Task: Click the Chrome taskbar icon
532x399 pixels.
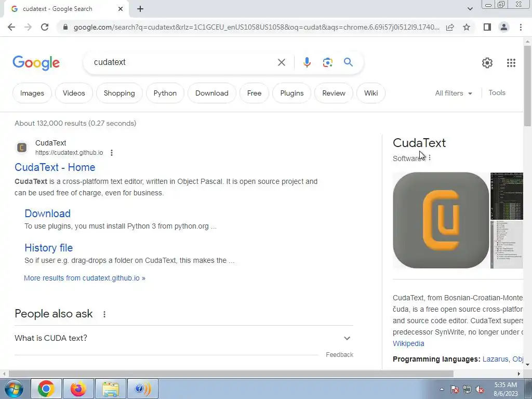Action: click(46, 389)
